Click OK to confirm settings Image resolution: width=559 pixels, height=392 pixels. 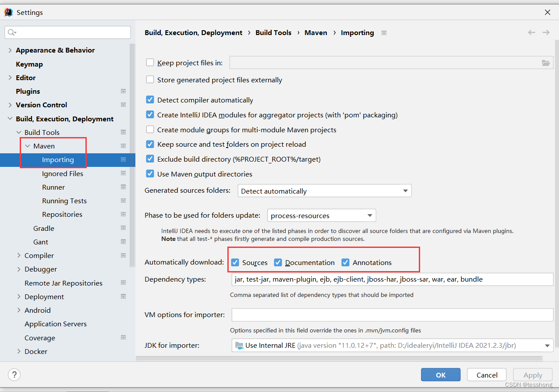pos(441,375)
